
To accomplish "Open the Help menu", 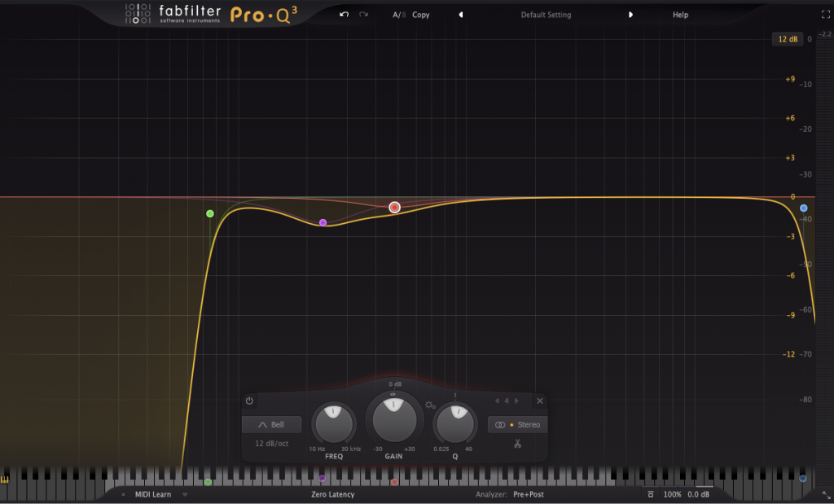I will pyautogui.click(x=680, y=15).
